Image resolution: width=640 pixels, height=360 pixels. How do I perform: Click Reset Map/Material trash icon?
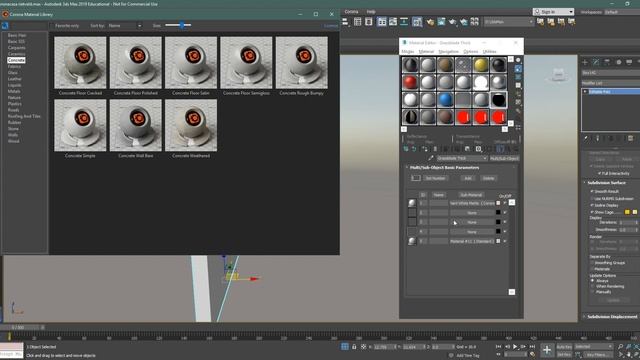point(435,149)
